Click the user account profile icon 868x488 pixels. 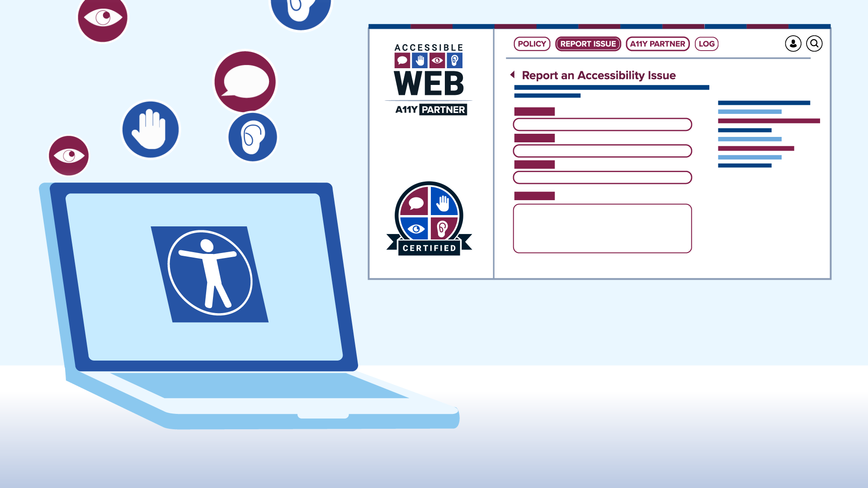(x=793, y=43)
